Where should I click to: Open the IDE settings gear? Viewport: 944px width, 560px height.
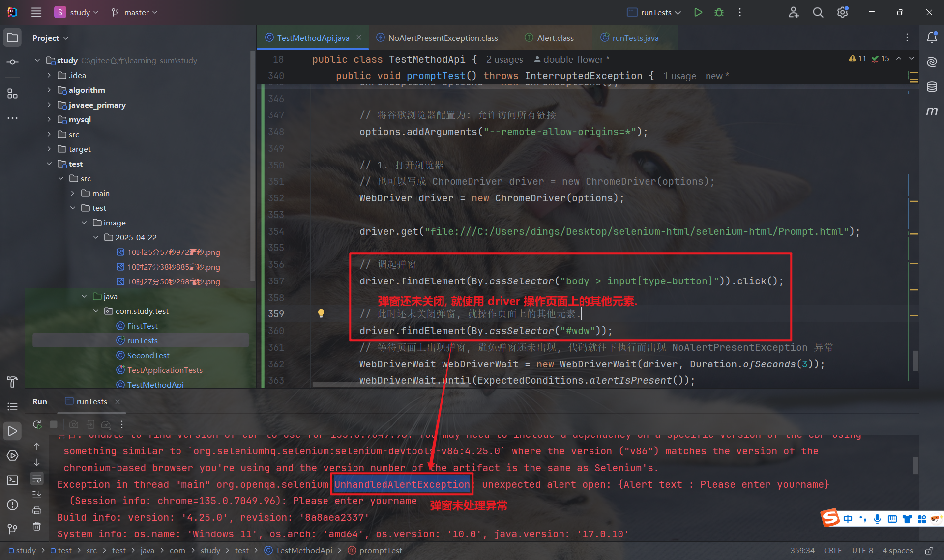[842, 12]
